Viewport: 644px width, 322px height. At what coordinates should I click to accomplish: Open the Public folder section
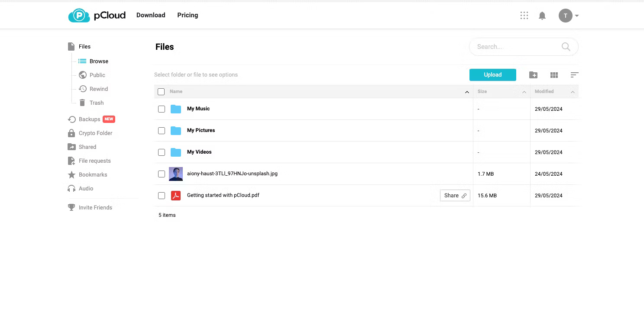click(x=97, y=75)
